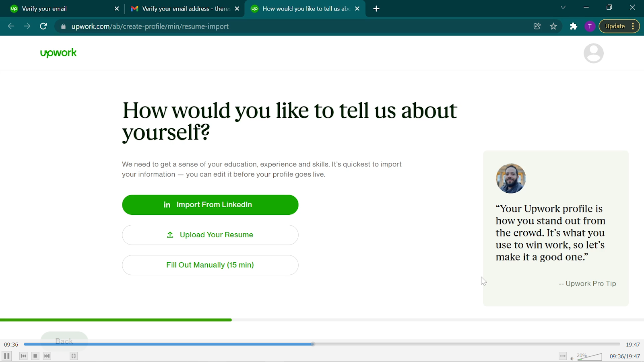Image resolution: width=644 pixels, height=362 pixels.
Task: Click the '09:36/19:47' time display
Action: [625, 356]
